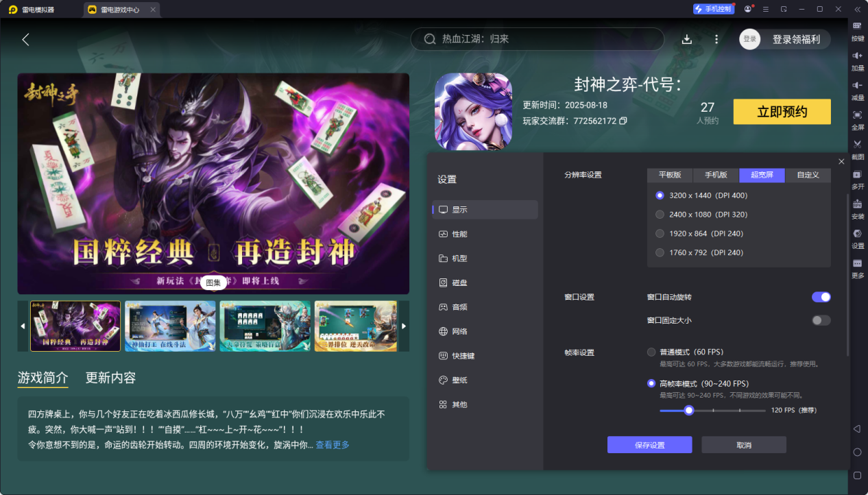This screenshot has width=868, height=495.
Task: Show next screenshots with right arrow
Action: [x=404, y=326]
